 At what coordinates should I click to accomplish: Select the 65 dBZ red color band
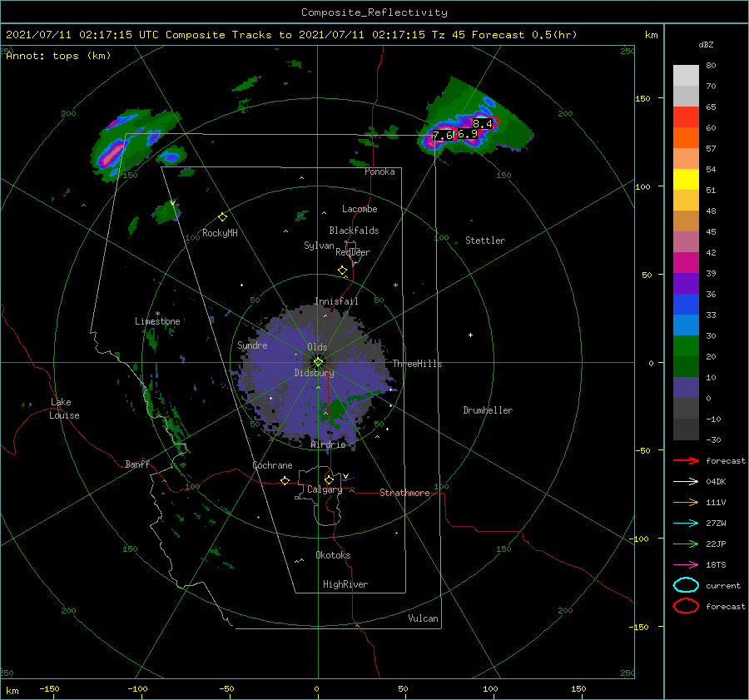pyautogui.click(x=686, y=117)
